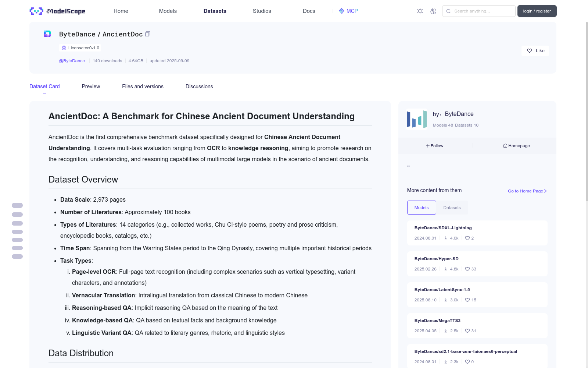Viewport: 588px width, 368px height.
Task: Follow the ByteDance organization
Action: point(435,146)
